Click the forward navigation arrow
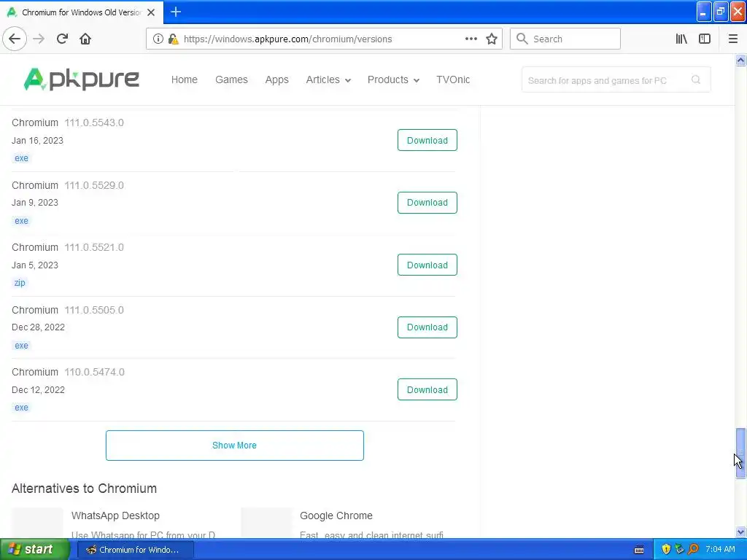 click(x=39, y=39)
